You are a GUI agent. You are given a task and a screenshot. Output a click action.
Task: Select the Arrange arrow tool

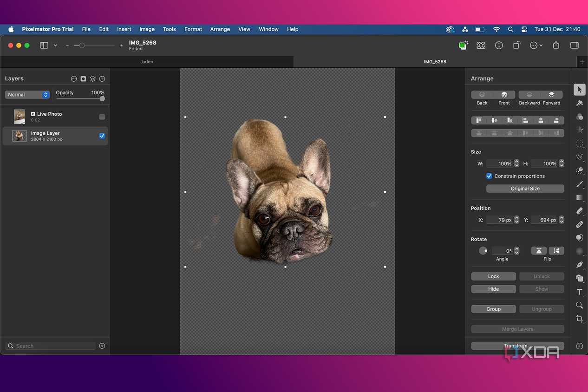579,90
